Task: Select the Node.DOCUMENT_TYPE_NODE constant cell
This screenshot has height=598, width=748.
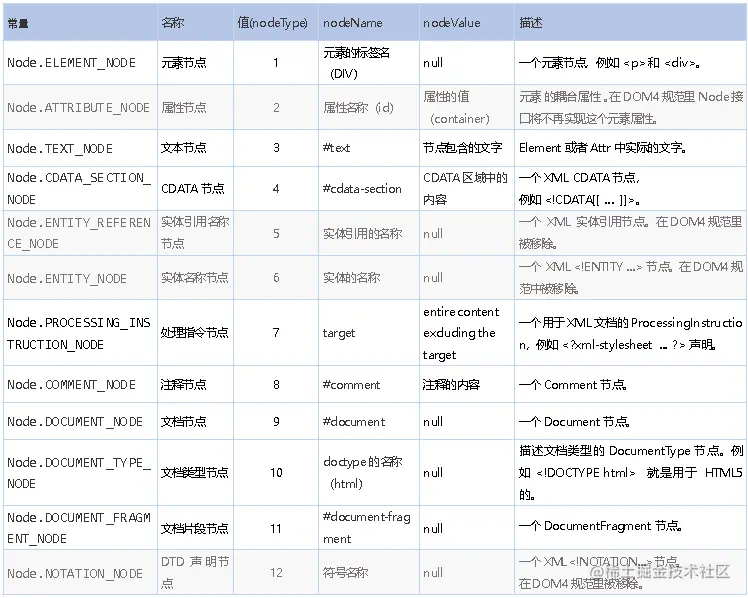Action: tap(80, 473)
